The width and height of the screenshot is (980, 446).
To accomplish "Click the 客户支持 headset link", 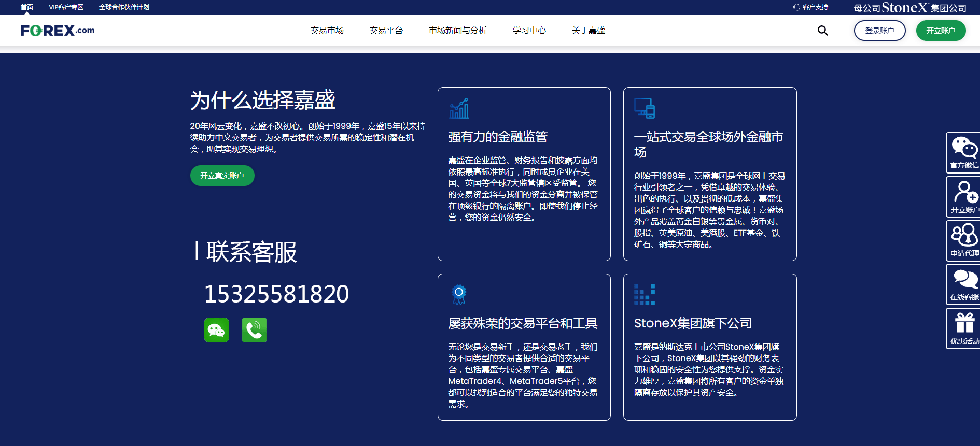I will (x=810, y=7).
